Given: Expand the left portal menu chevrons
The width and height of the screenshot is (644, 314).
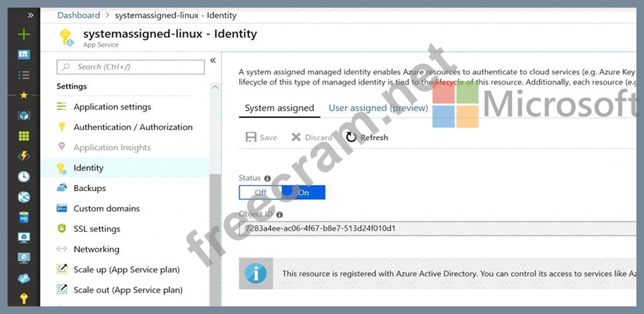Looking at the screenshot, I should 30,15.
